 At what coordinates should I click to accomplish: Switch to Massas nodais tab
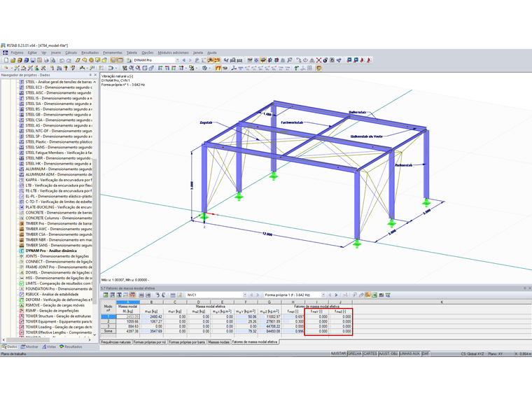coord(219,342)
